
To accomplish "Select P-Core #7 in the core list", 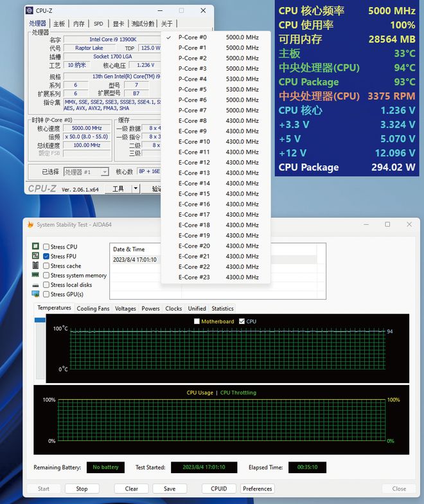I will click(x=216, y=111).
